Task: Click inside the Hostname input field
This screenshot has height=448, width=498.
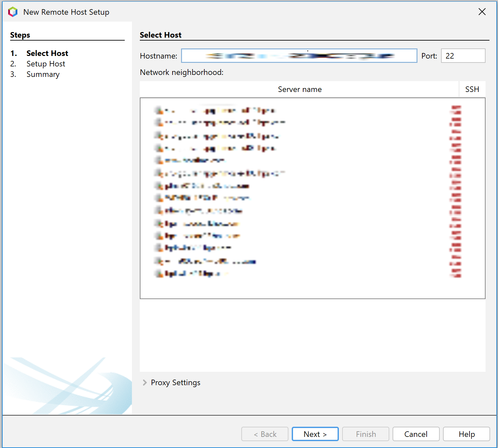Action: pos(299,56)
